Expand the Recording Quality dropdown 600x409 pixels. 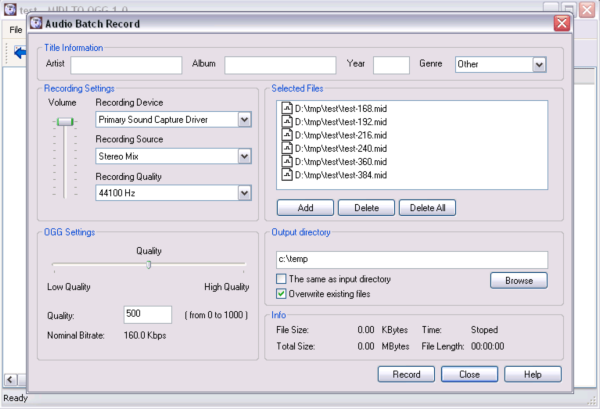244,193
